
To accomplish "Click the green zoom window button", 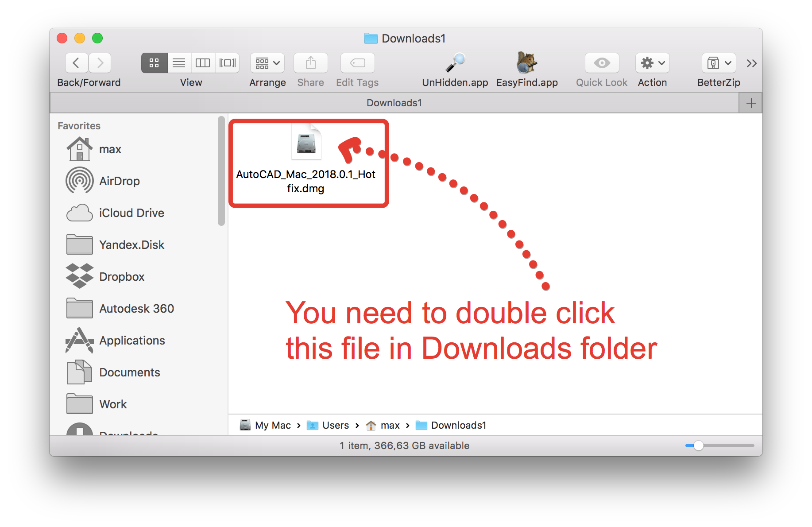I will point(97,38).
